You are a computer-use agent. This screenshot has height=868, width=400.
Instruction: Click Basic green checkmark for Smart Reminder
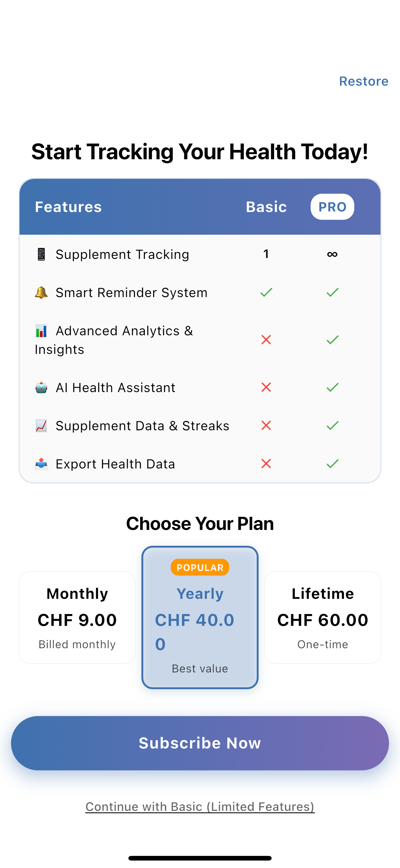[266, 292]
